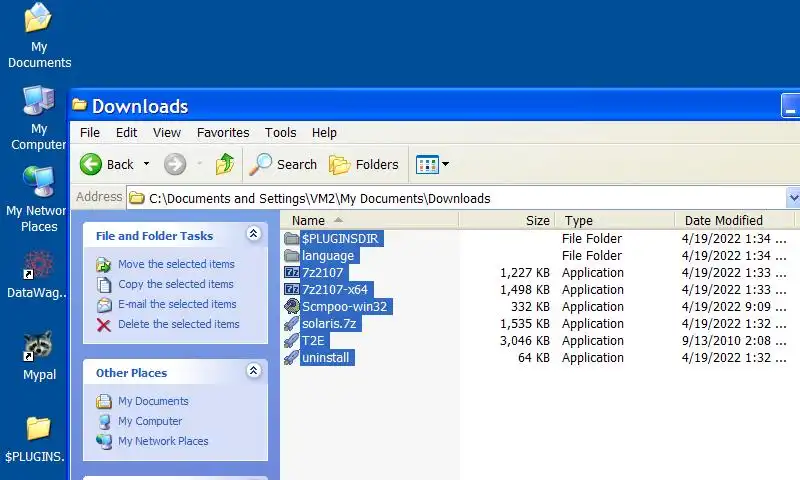Open the View menu
The height and width of the screenshot is (480, 800).
point(167,133)
